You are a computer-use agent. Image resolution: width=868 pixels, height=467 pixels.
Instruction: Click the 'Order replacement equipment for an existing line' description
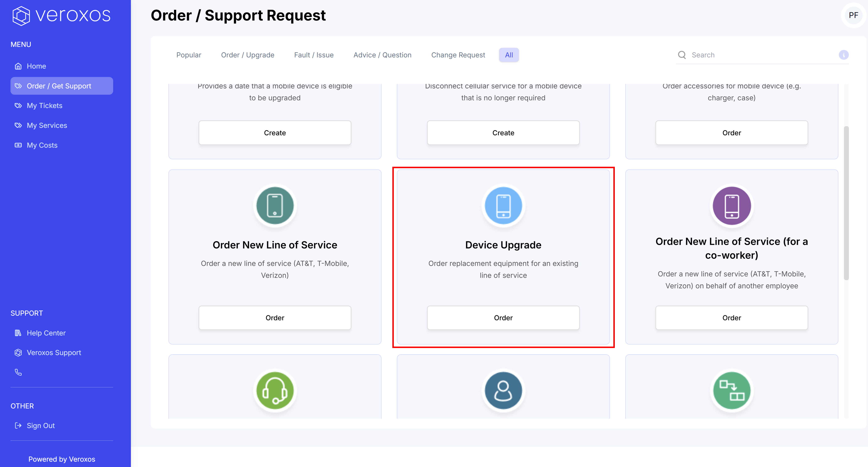click(x=503, y=269)
